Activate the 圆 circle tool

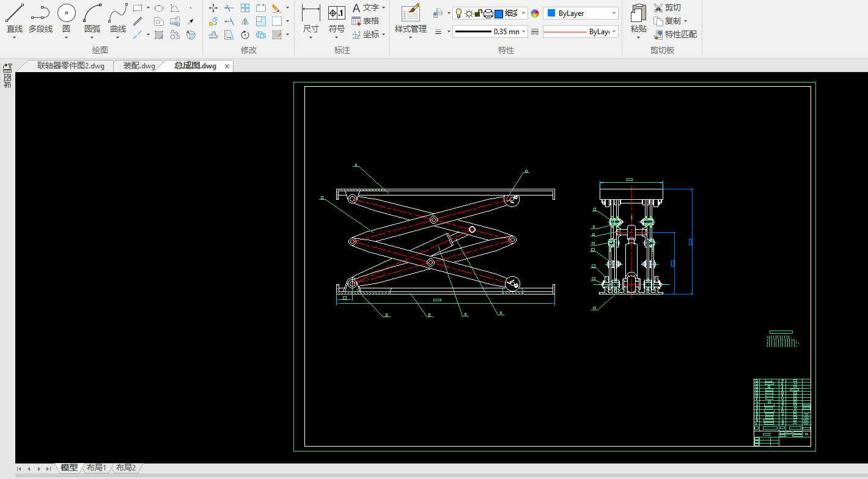(66, 18)
